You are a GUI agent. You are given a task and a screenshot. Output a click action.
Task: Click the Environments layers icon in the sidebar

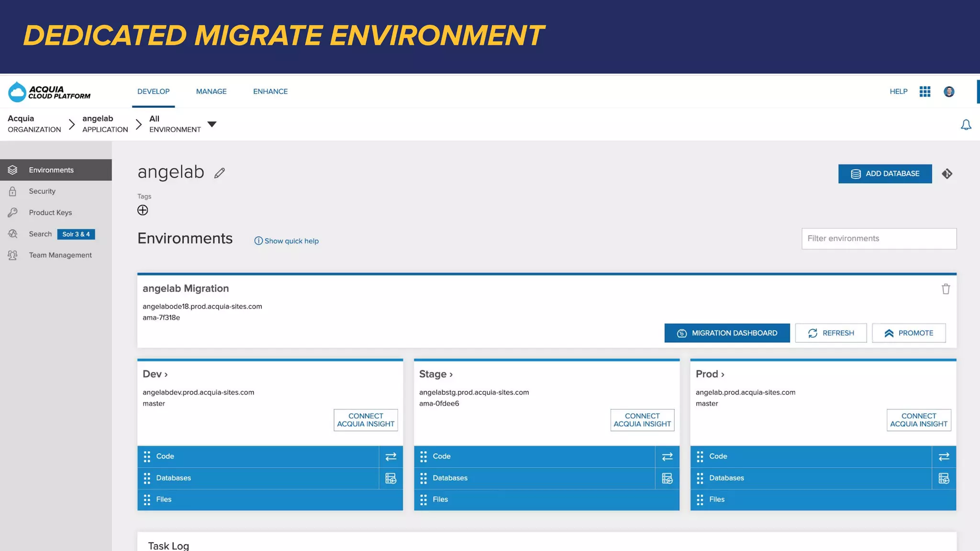coord(12,170)
